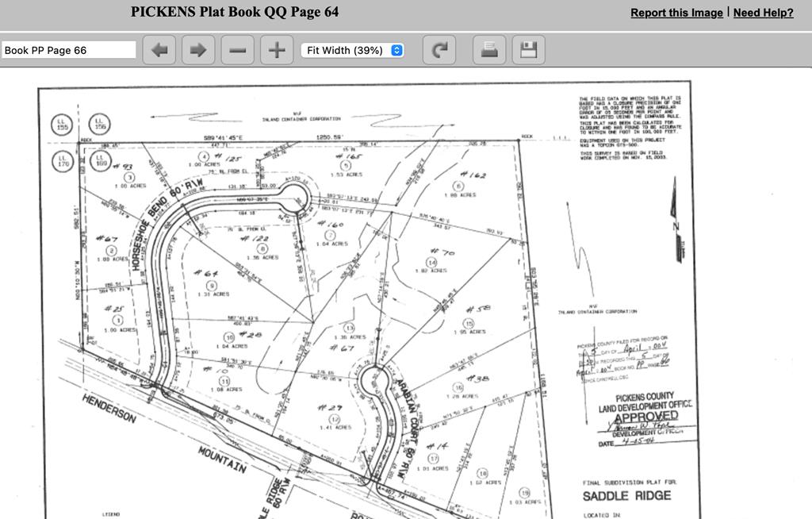
Task: Click the handwritten #125 lot label
Action: pos(228,157)
